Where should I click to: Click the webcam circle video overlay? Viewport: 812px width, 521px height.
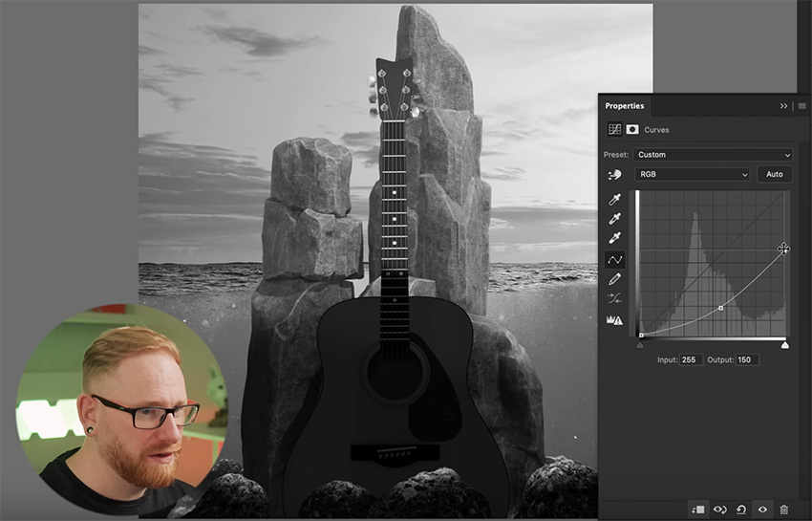pyautogui.click(x=121, y=409)
